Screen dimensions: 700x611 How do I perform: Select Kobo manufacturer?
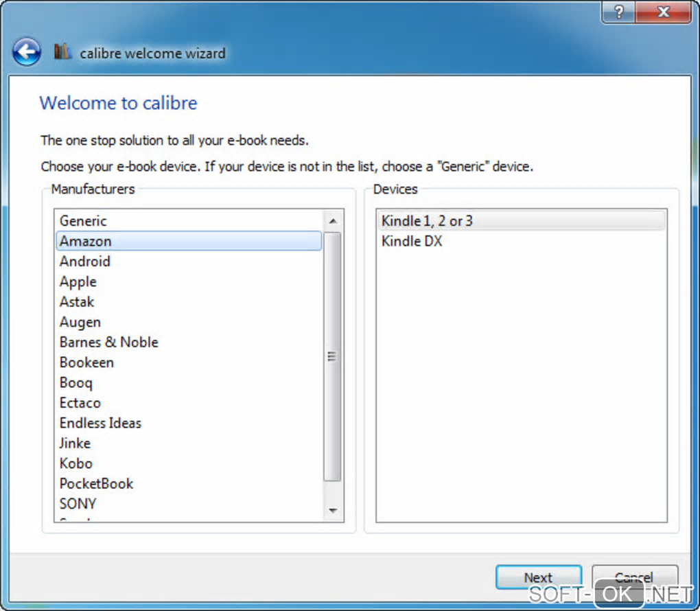coord(189,463)
